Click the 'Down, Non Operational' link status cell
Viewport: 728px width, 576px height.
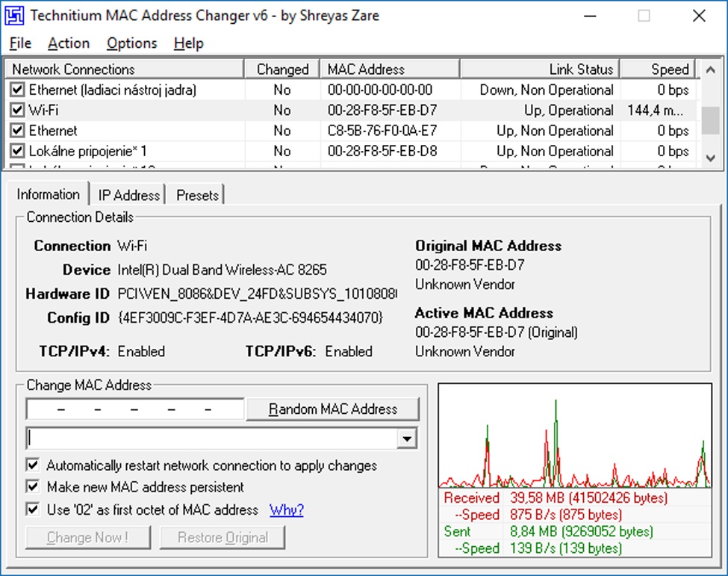click(547, 90)
